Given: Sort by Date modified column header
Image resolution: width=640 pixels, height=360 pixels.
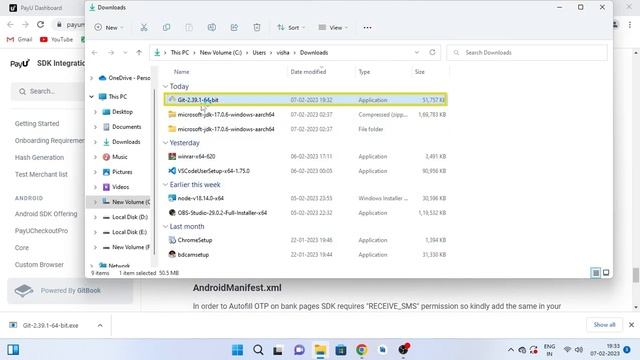Looking at the screenshot, I should [x=308, y=72].
